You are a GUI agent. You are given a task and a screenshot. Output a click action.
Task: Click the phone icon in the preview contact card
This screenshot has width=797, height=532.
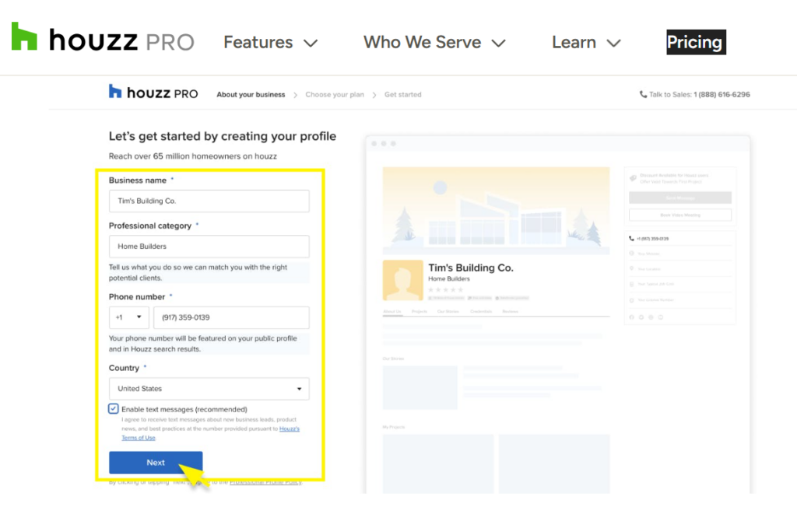click(x=631, y=239)
